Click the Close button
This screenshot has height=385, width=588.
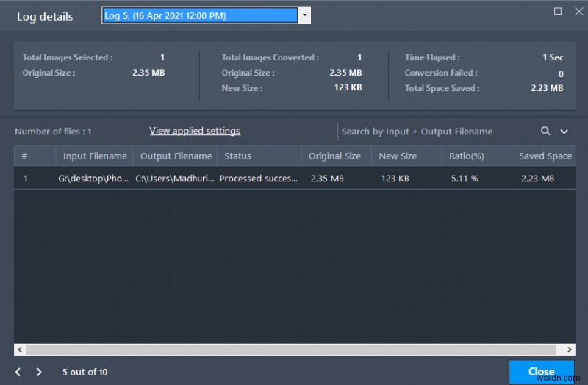[541, 372]
